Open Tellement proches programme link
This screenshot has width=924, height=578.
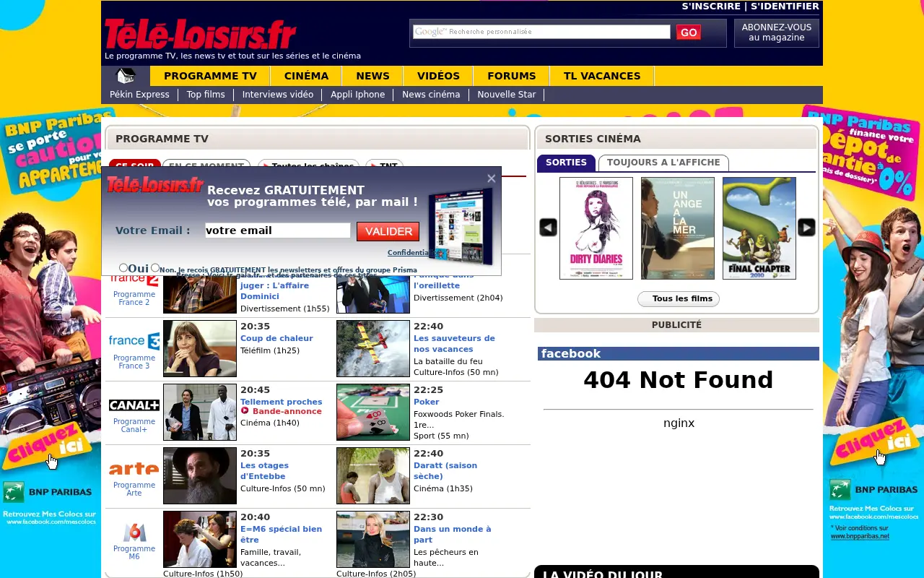(x=282, y=402)
